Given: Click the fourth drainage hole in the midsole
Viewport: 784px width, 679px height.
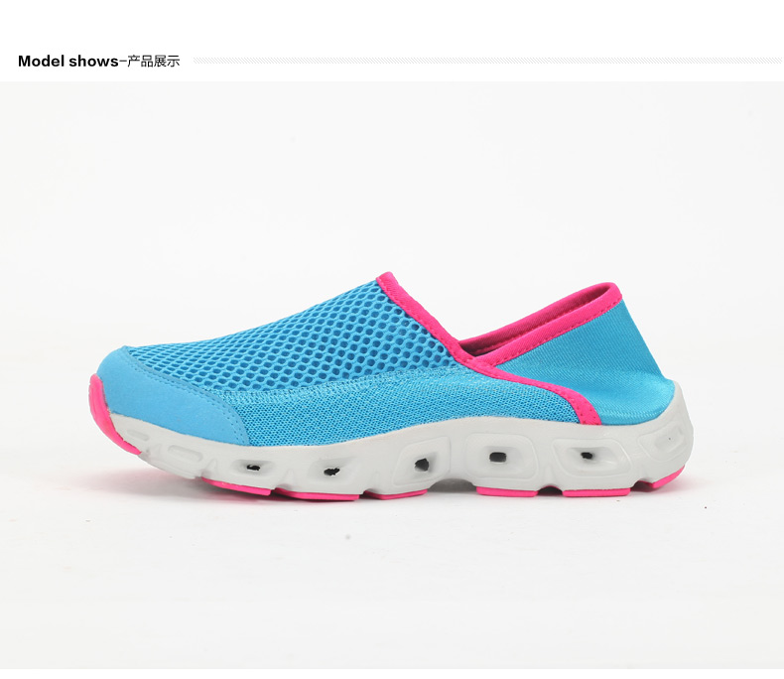Looking at the screenshot, I should coord(498,456).
